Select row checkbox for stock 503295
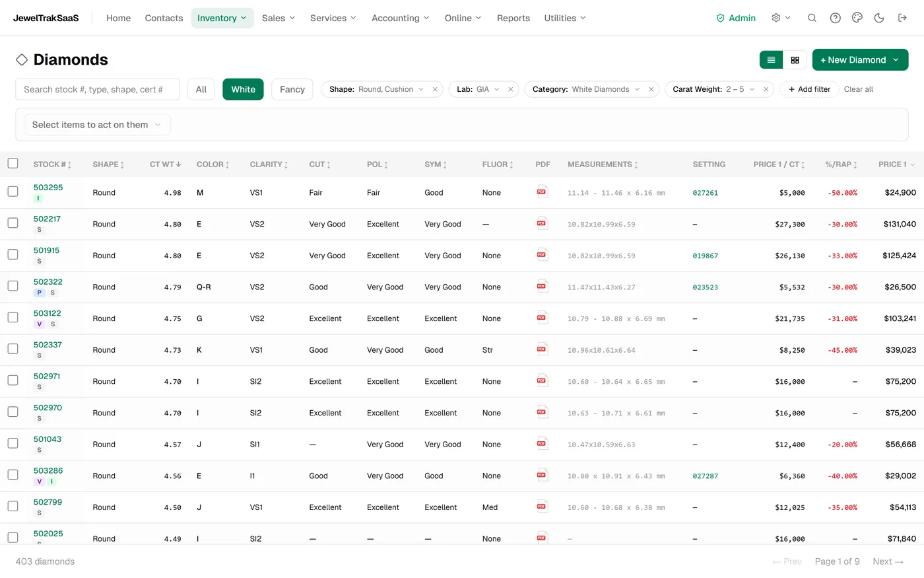924x578 pixels. click(13, 192)
